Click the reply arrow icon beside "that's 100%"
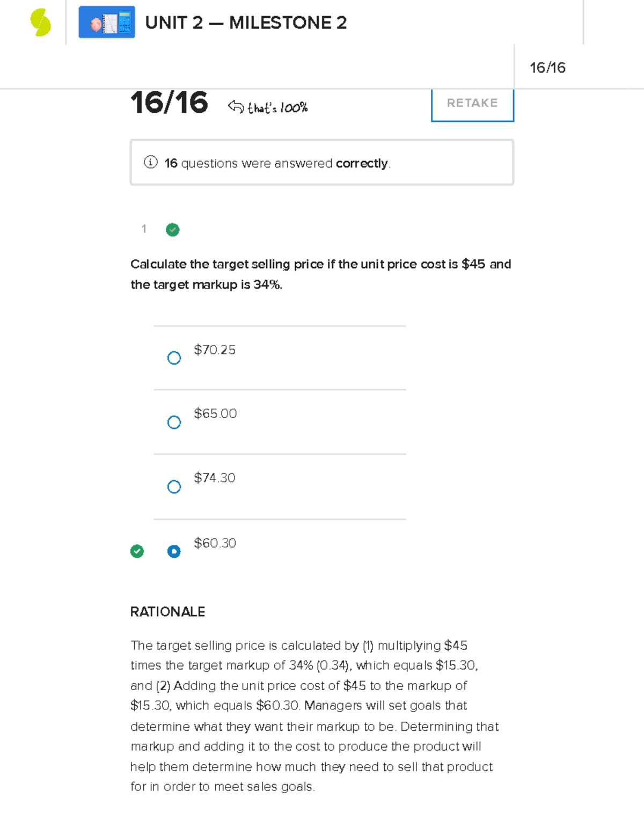The image size is (644, 834). coord(236,106)
